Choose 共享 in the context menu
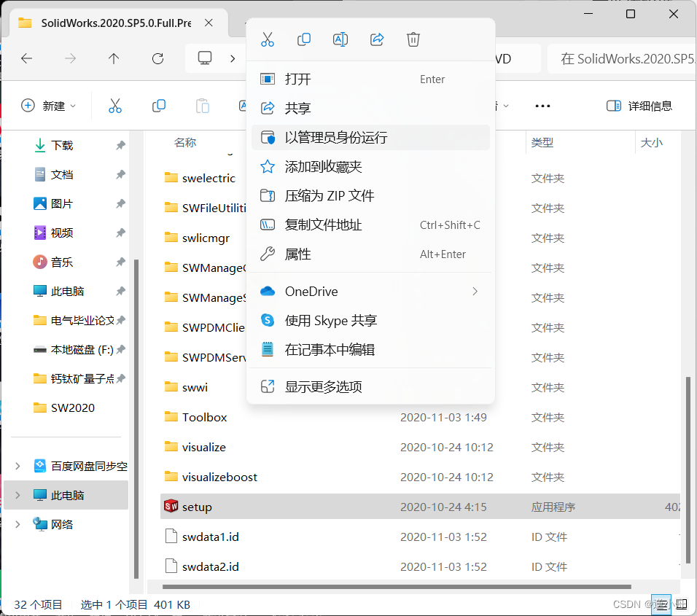Viewport: 697px width, 616px height. click(x=370, y=108)
